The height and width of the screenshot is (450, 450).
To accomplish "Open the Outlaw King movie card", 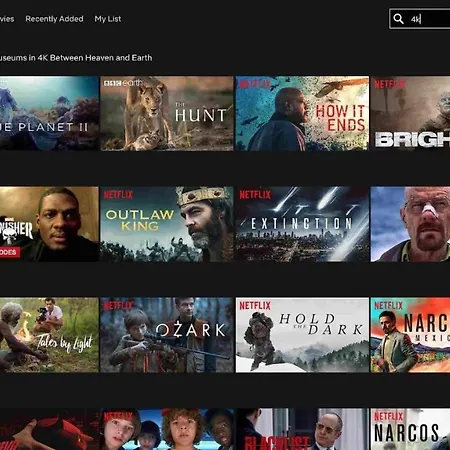I will [167, 224].
